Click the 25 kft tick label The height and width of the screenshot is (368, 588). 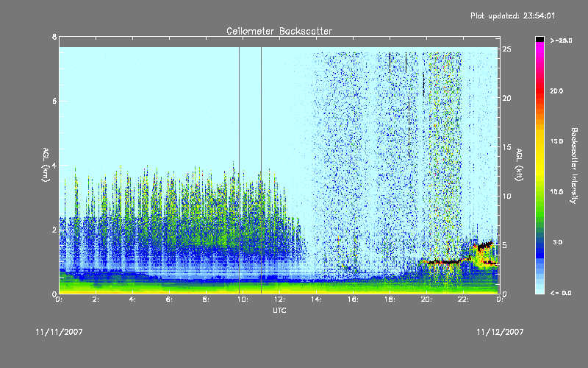(506, 49)
